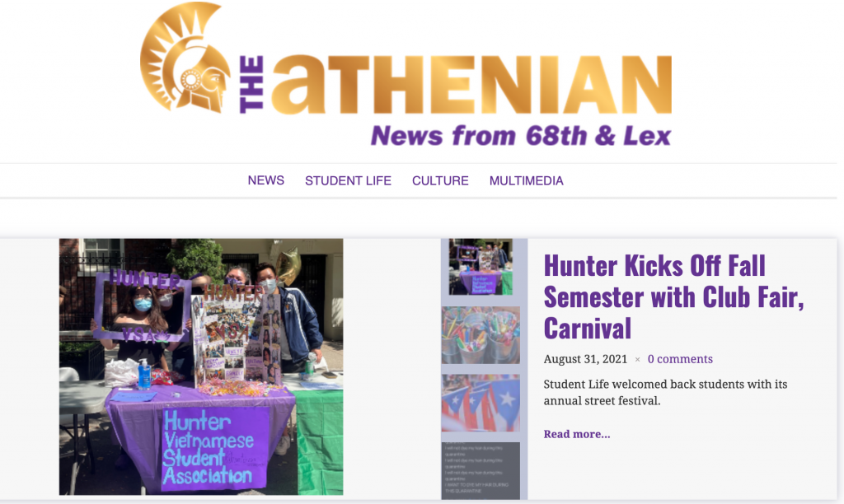Open the MULTIMEDIA section
This screenshot has height=504, width=844.
coord(527,180)
